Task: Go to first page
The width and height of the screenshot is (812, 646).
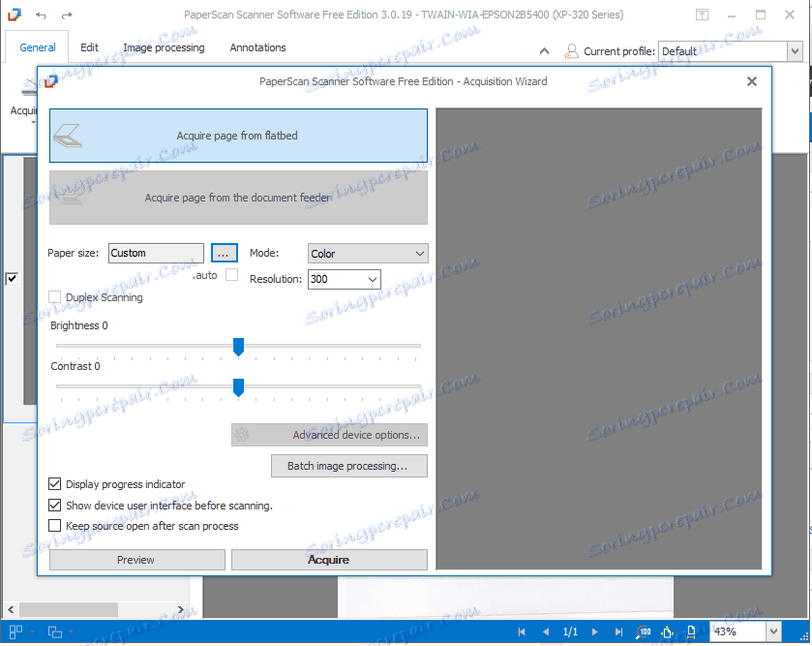Action: click(522, 631)
